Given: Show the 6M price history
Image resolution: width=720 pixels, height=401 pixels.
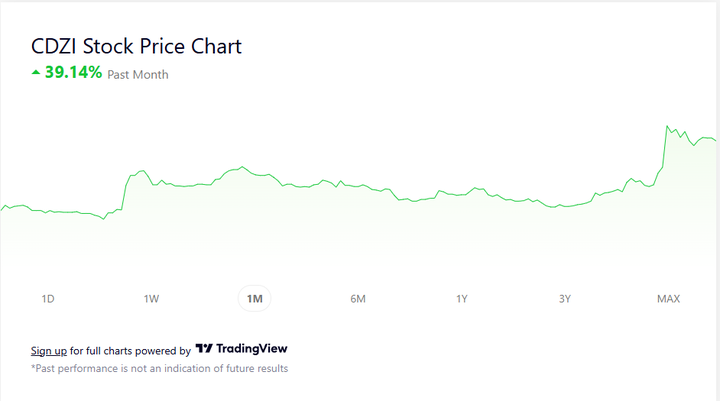Looking at the screenshot, I should pos(358,299).
